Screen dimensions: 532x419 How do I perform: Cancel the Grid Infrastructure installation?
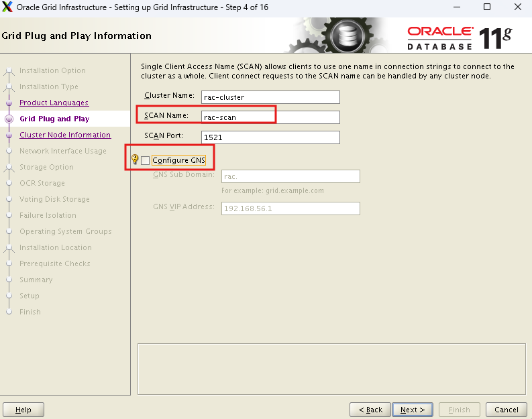coord(507,410)
